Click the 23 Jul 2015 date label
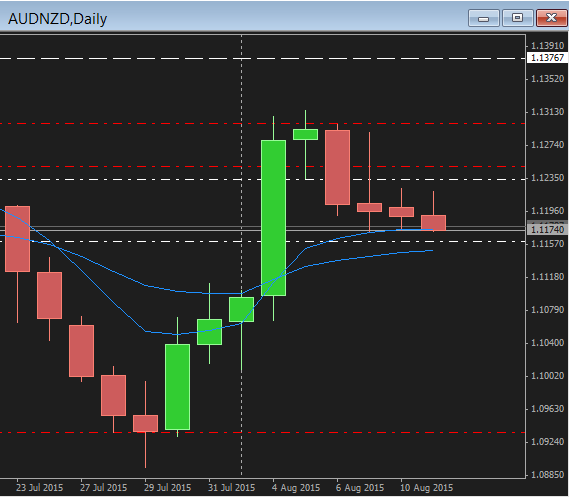 (39, 488)
